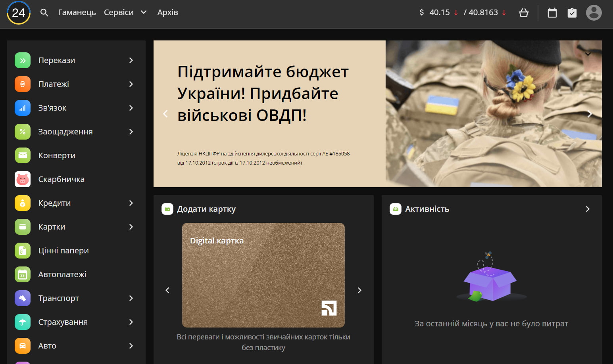Select the Digital картка card image

tap(263, 275)
